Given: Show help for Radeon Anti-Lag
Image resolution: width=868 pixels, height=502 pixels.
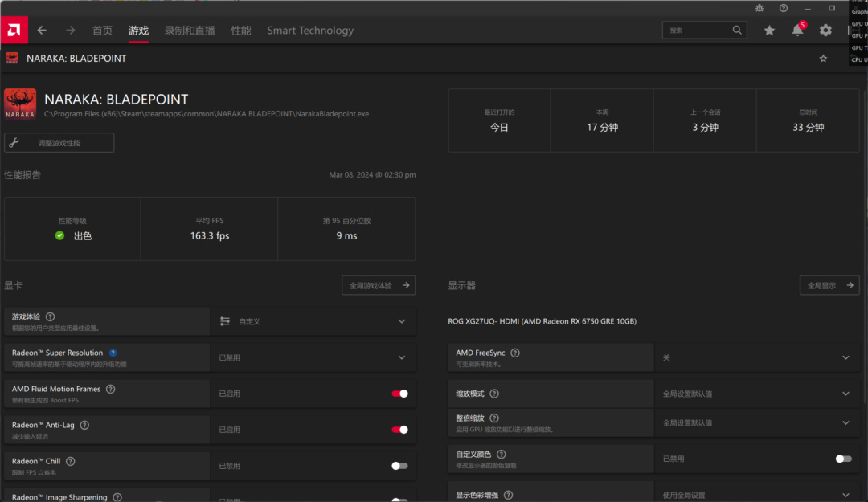Looking at the screenshot, I should [84, 425].
